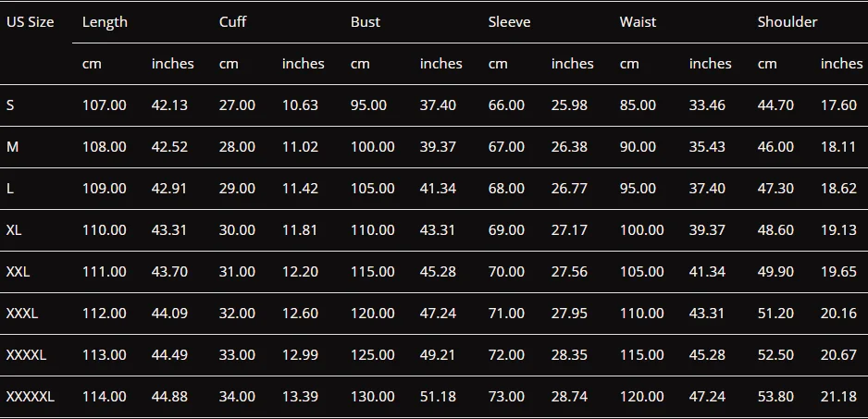
Task: Click the 107.00 length cell
Action: click(x=104, y=105)
